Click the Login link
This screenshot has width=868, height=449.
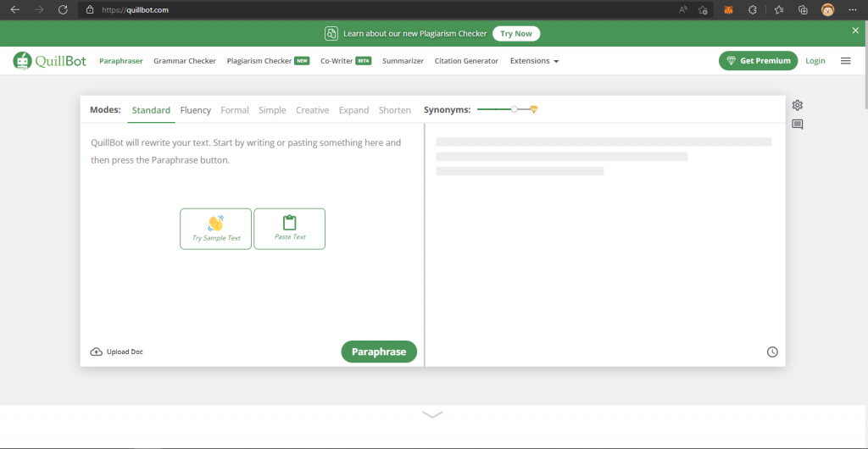[x=815, y=61]
